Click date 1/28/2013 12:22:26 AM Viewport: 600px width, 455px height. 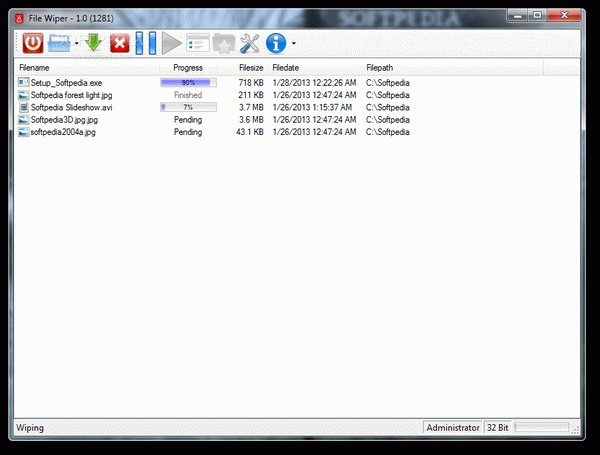click(x=314, y=83)
